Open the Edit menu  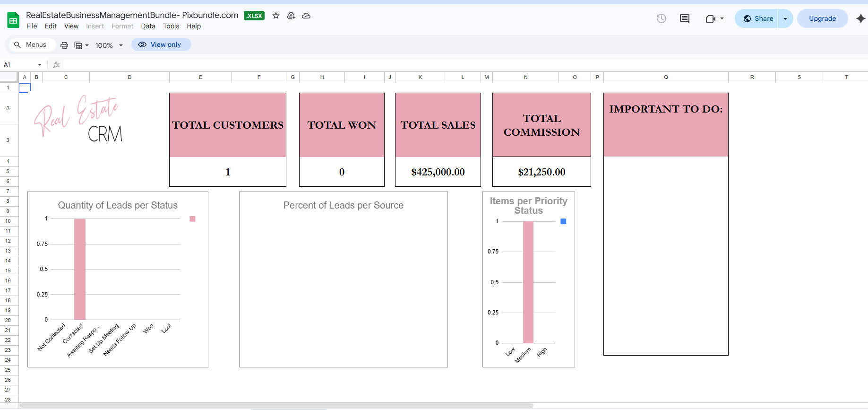tap(51, 26)
